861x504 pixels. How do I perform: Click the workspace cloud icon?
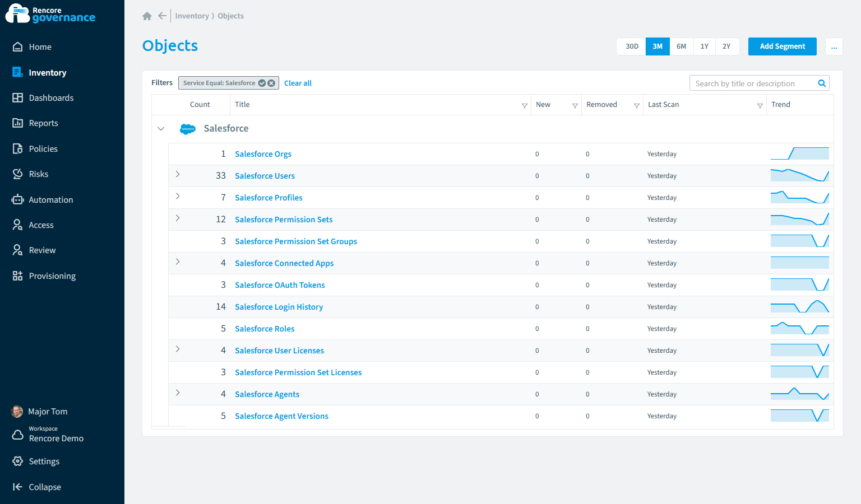18,435
